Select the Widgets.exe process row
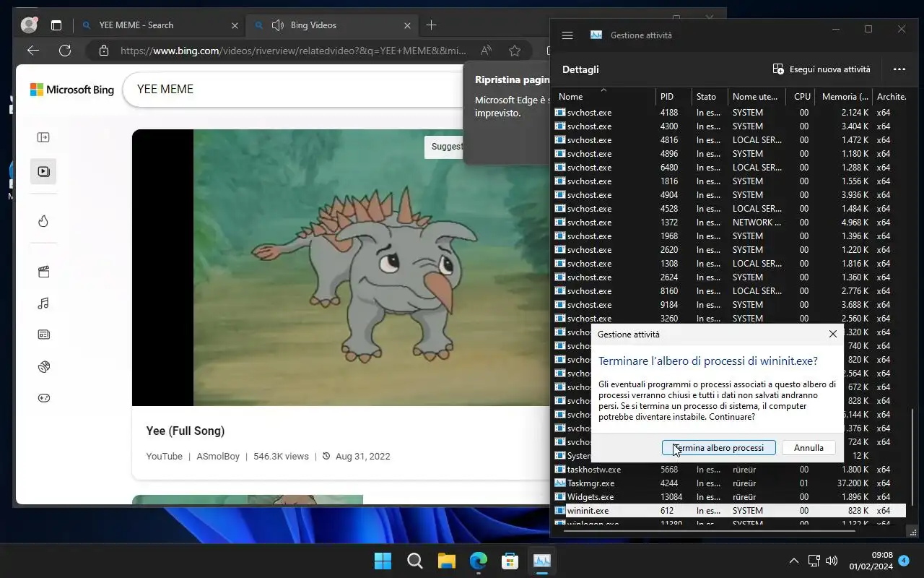 click(x=730, y=497)
